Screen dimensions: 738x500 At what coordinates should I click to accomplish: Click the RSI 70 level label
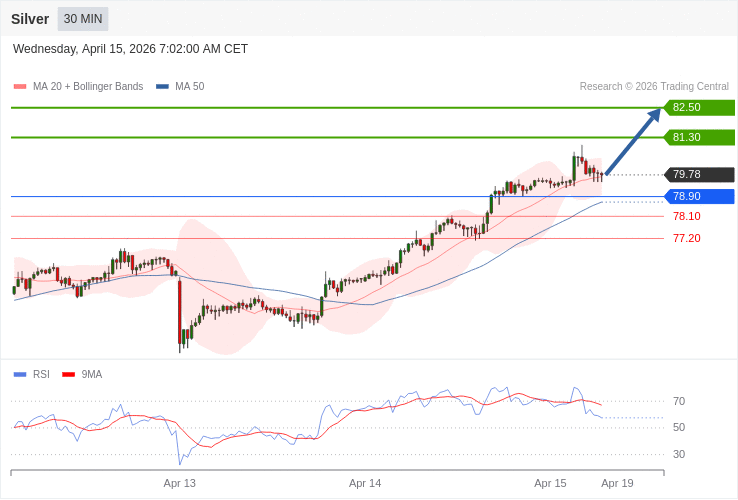679,402
